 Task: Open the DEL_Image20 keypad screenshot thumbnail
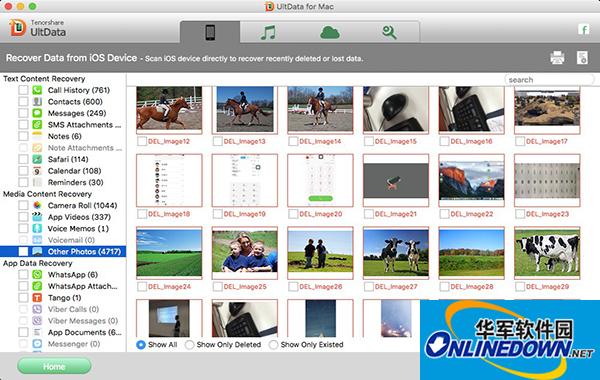pyautogui.click(x=320, y=180)
